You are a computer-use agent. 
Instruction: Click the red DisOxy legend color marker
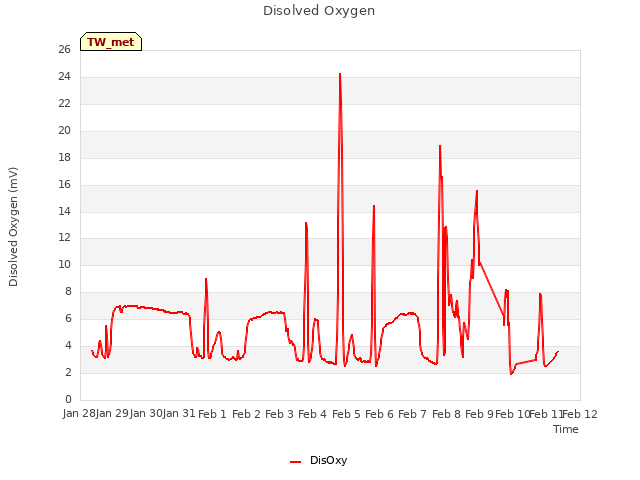(x=295, y=462)
